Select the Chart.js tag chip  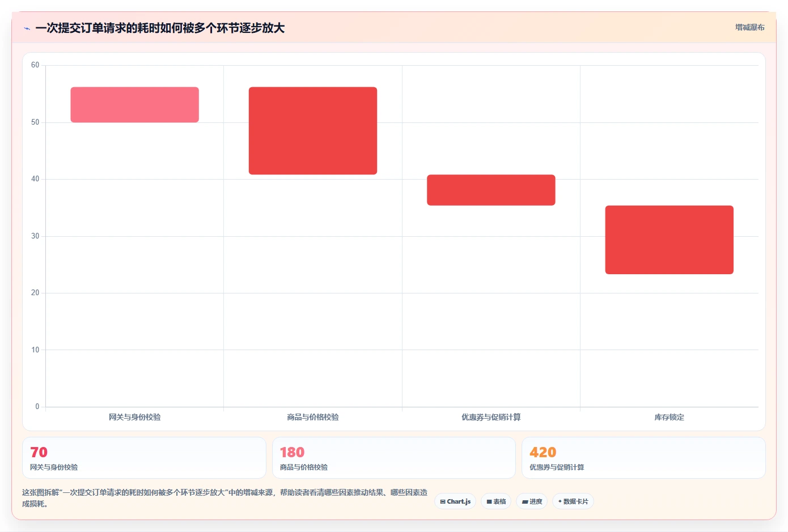click(x=455, y=501)
